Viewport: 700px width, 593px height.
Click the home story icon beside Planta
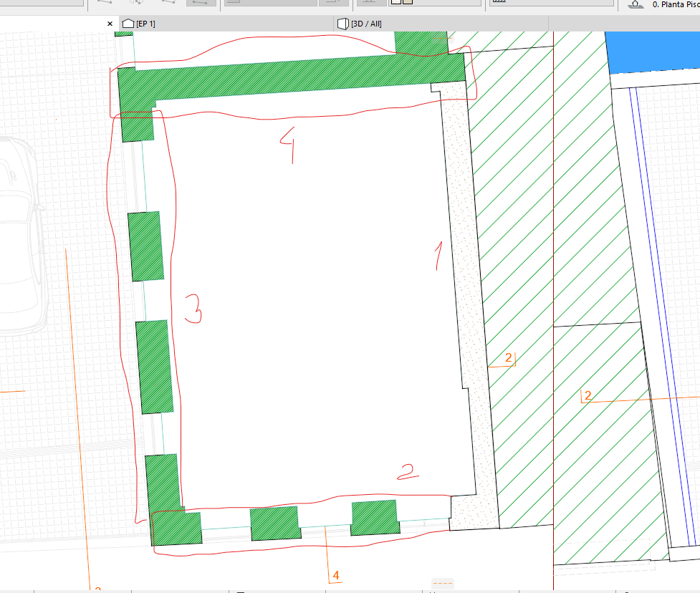(636, 4)
